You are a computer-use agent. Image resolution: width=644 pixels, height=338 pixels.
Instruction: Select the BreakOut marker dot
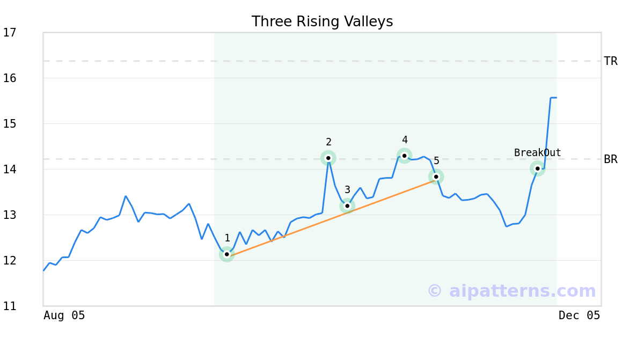click(537, 168)
